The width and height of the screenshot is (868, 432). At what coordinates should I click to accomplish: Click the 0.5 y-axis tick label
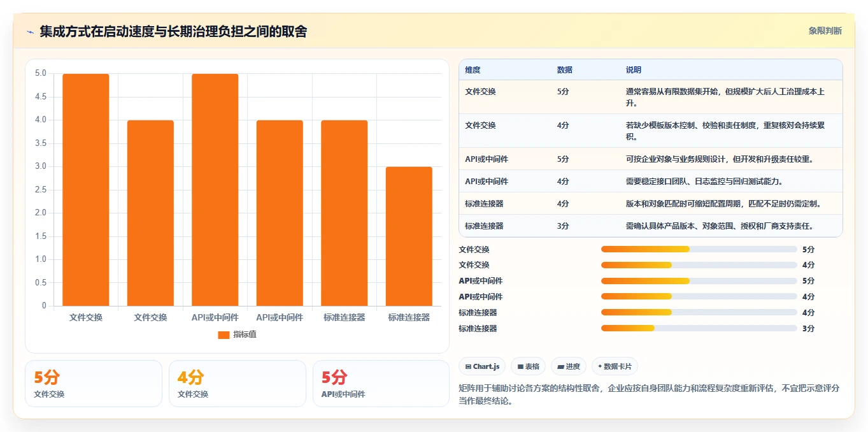tap(41, 283)
